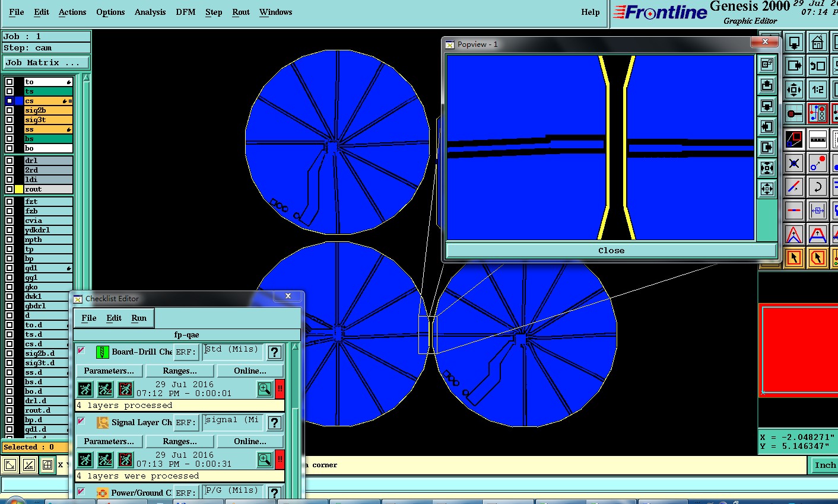Click the Inch units button

(825, 465)
